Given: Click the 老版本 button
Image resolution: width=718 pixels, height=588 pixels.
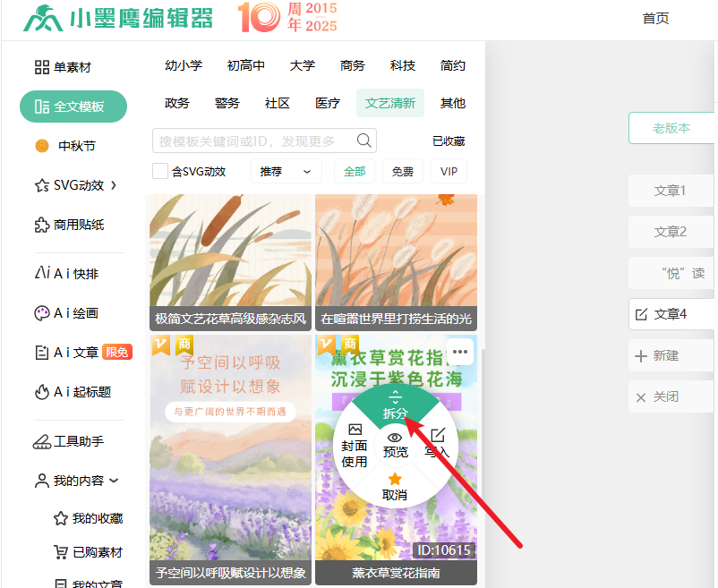Looking at the screenshot, I should coord(671,128).
